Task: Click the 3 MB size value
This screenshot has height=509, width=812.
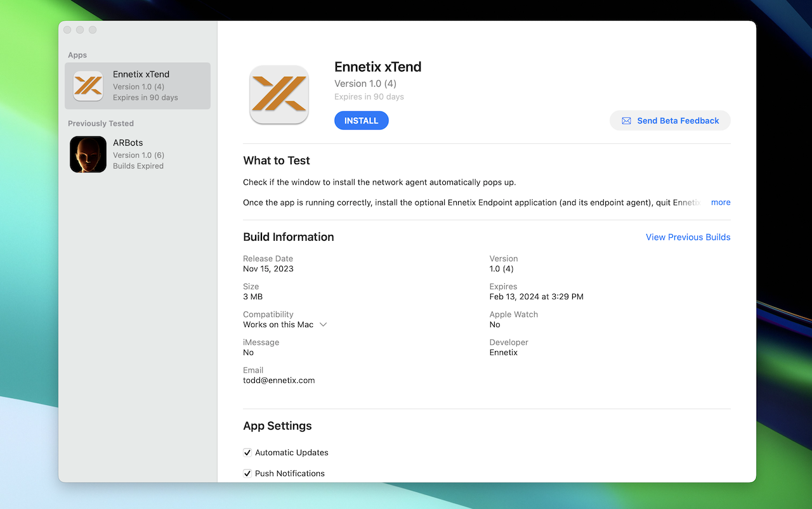Action: point(253,297)
